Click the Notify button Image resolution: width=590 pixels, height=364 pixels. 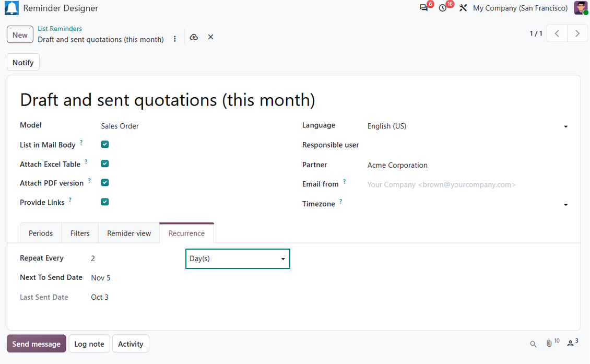pyautogui.click(x=23, y=63)
